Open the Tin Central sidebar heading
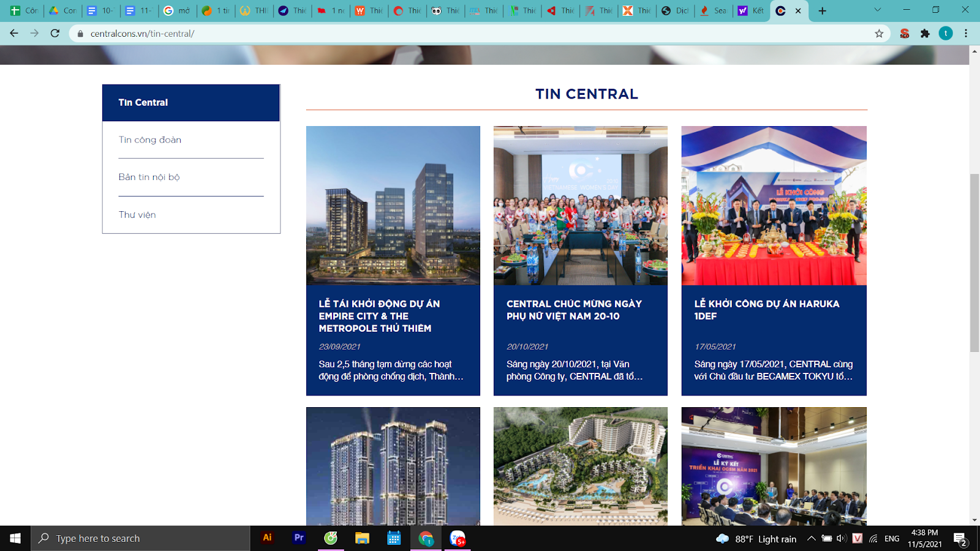The height and width of the screenshot is (551, 980). (191, 103)
